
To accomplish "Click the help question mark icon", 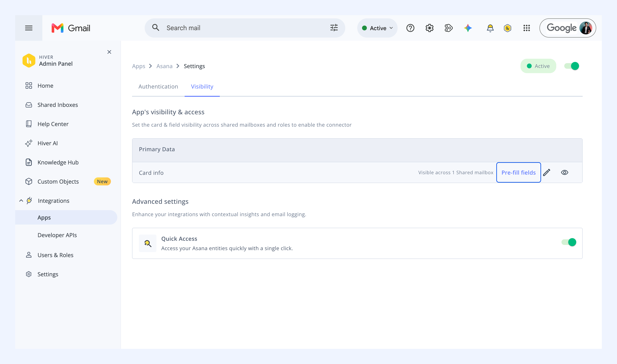I will 410,28.
